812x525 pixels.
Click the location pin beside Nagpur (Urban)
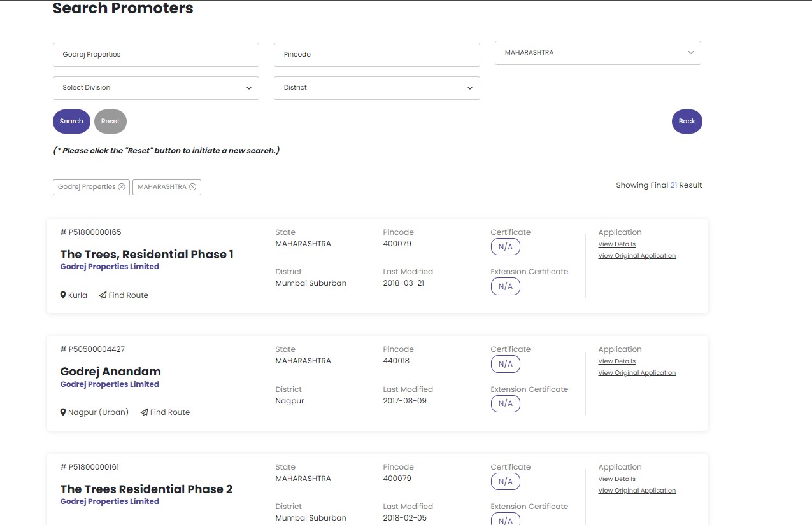(63, 412)
